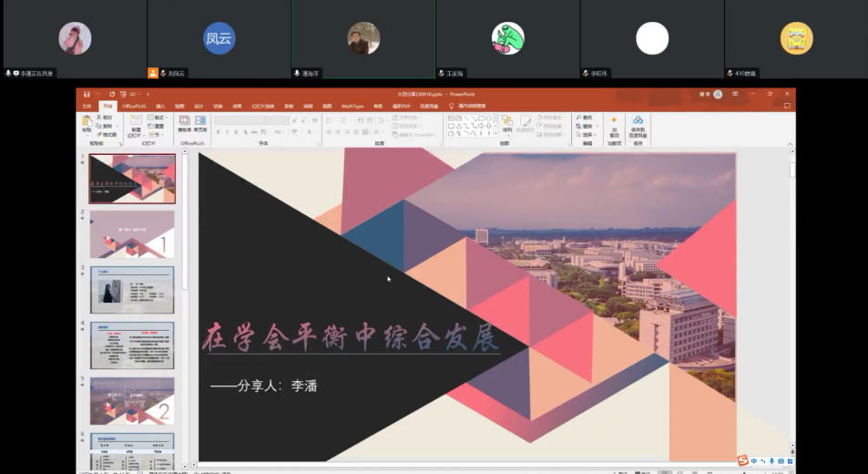Open the Select dropdown in editing group
The height and width of the screenshot is (474, 868).
pyautogui.click(x=585, y=134)
